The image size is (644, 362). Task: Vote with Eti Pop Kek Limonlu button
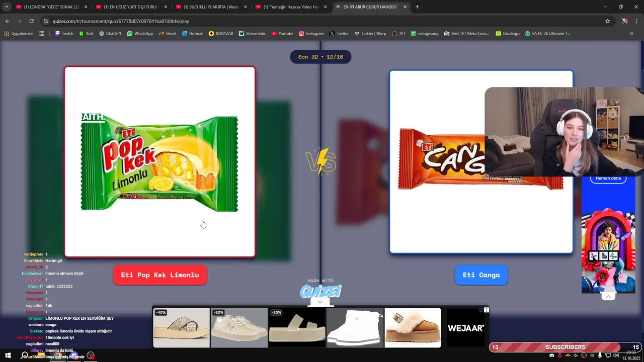pyautogui.click(x=160, y=275)
